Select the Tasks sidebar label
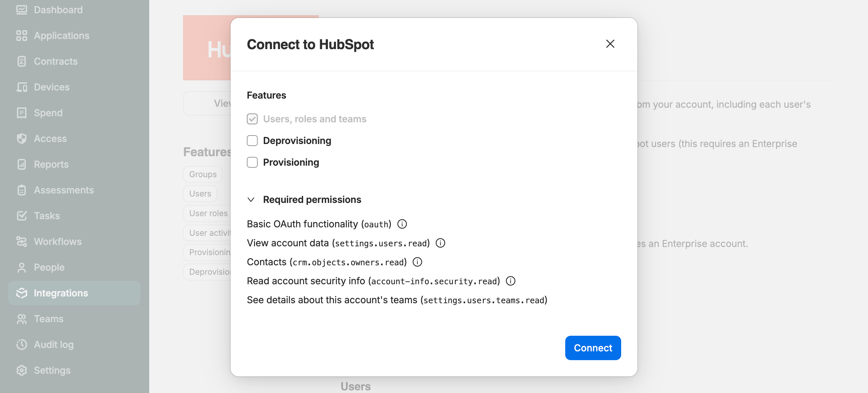Screen dimensions: 868x393 (47, 216)
